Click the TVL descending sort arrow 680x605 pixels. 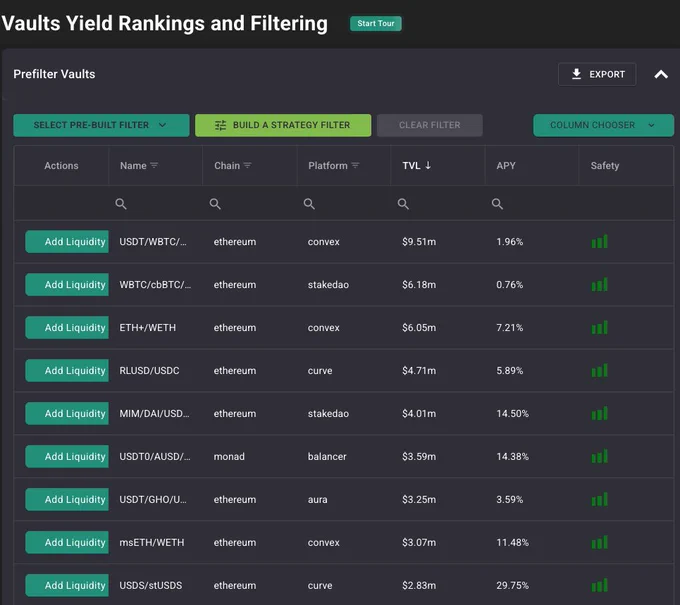pyautogui.click(x=428, y=165)
